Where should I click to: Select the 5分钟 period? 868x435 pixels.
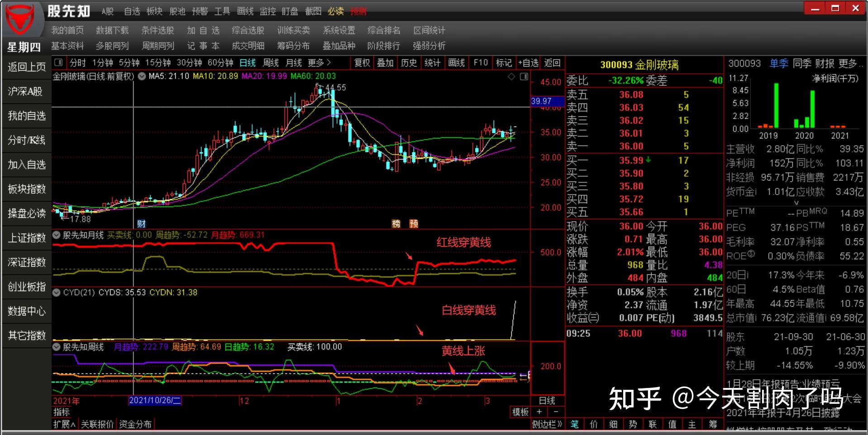[x=129, y=62]
